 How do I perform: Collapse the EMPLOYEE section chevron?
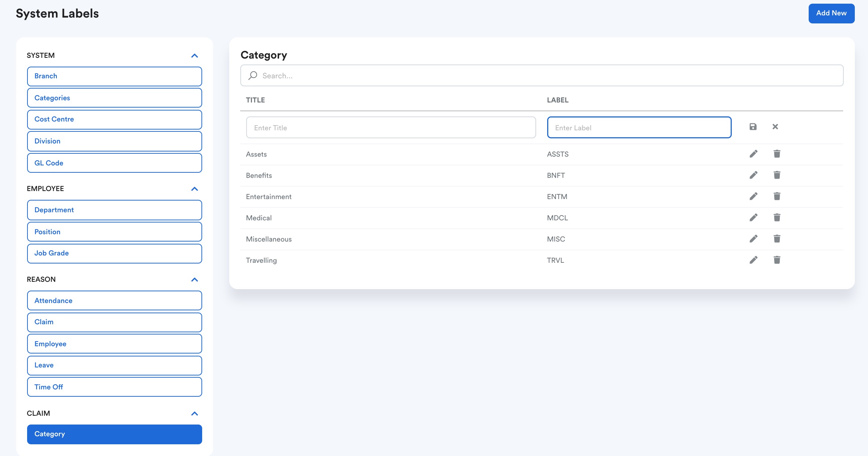(194, 189)
